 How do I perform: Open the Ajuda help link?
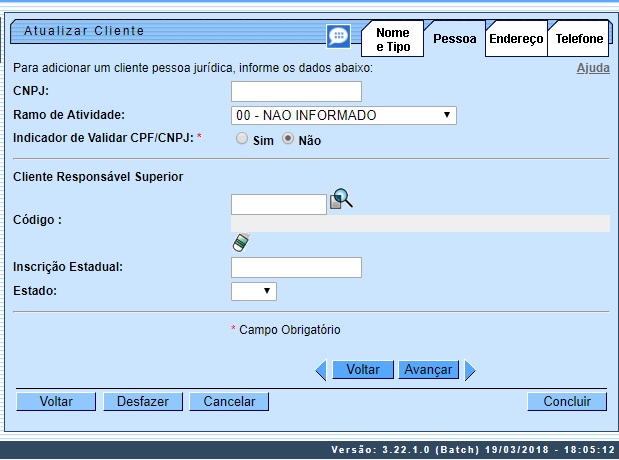pos(592,68)
